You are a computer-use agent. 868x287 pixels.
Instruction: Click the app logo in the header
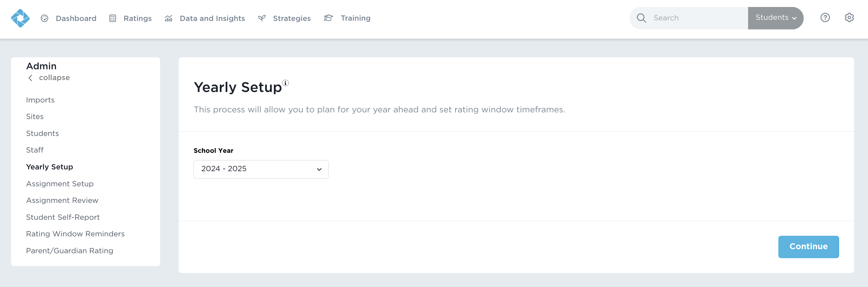coord(20,18)
